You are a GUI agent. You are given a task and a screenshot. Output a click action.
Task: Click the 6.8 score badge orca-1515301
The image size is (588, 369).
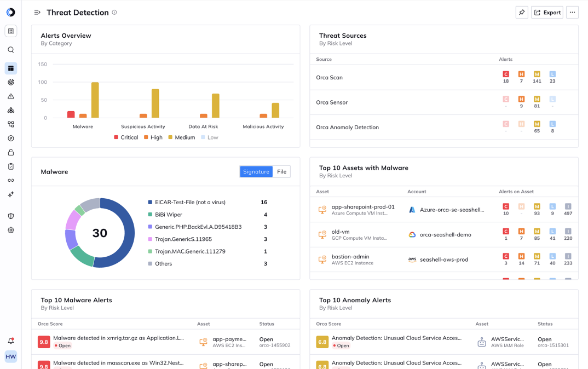tap(322, 342)
